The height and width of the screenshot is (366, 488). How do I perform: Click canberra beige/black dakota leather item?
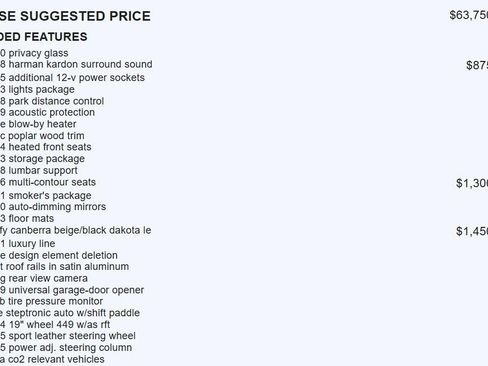[76, 230]
